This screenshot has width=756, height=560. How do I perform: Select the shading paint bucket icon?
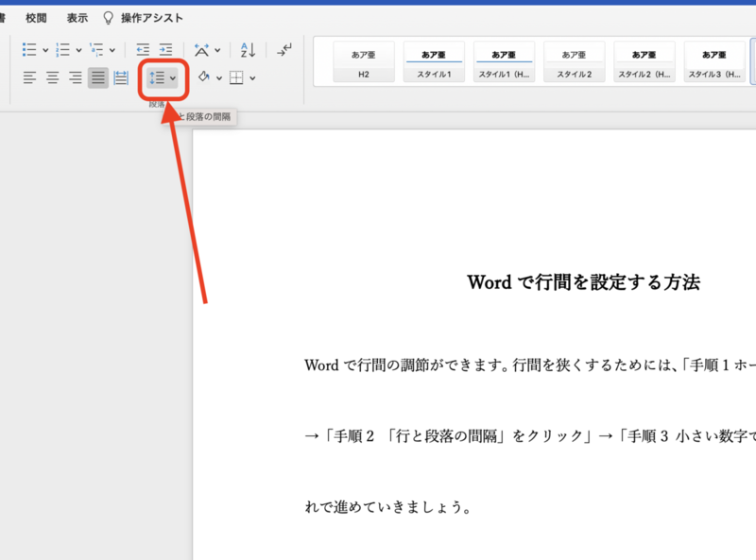(202, 78)
